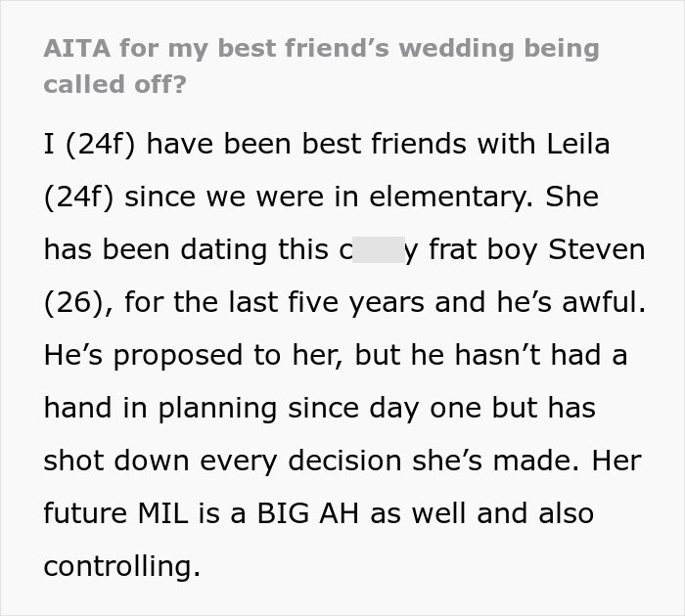
Task: Click the gray censored block in "c...y"
Action: [379, 249]
